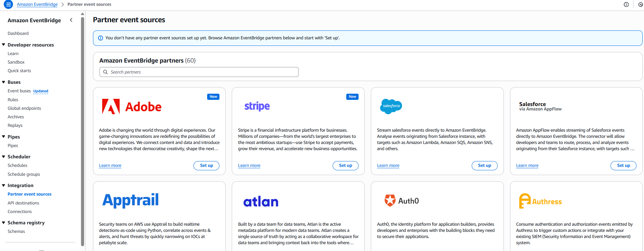Click the Adobe logo on partner card
This screenshot has width=644, height=251.
[x=132, y=107]
